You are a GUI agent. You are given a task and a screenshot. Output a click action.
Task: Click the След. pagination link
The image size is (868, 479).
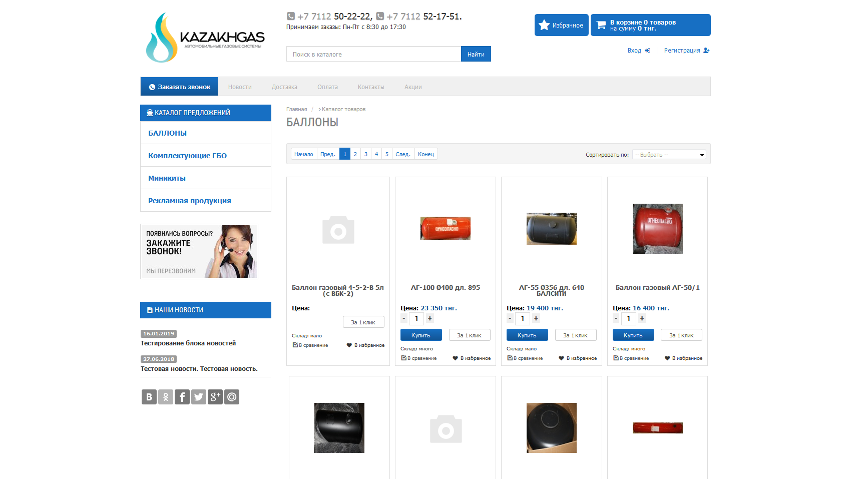tap(403, 154)
